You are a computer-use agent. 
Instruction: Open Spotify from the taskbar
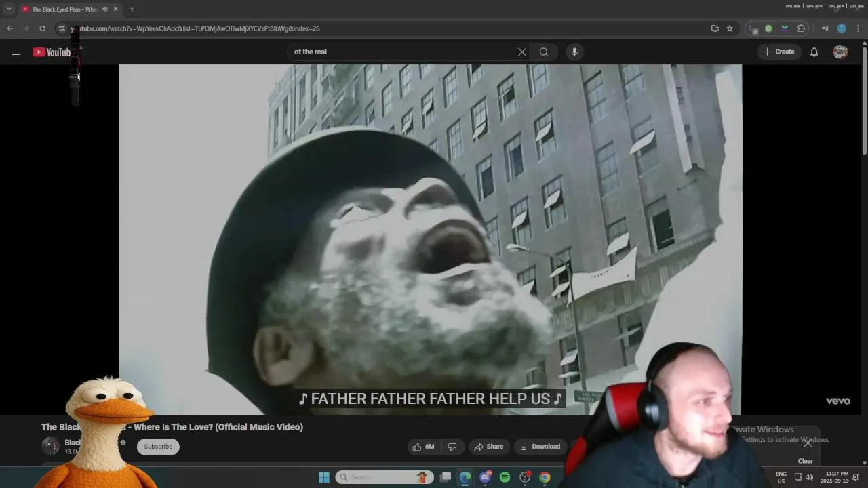tap(505, 477)
